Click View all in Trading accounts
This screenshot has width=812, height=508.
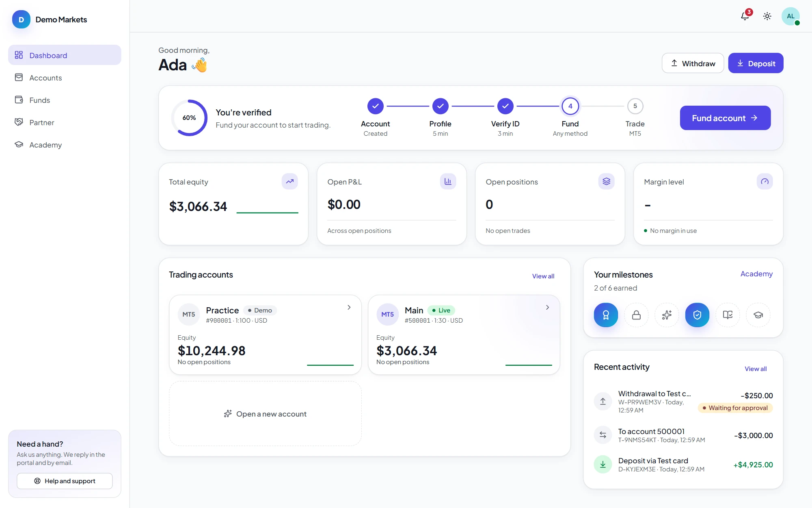point(543,276)
